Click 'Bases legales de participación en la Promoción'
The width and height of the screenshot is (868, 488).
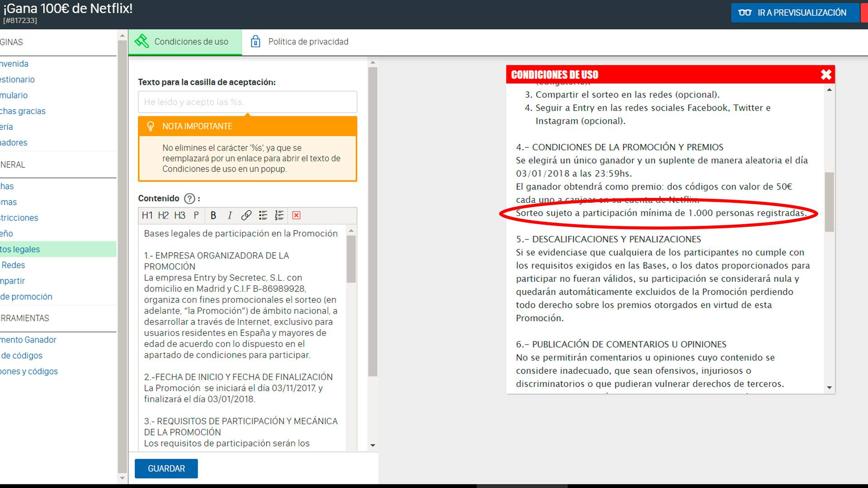pyautogui.click(x=241, y=234)
